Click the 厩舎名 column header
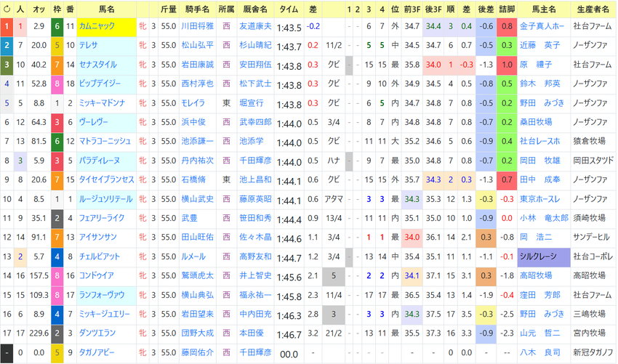The image size is (618, 364). click(x=255, y=9)
